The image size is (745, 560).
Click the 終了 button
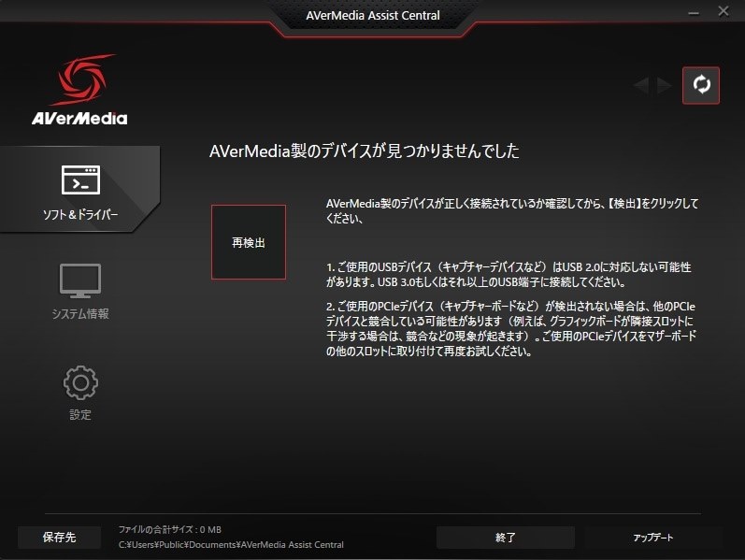pos(505,538)
